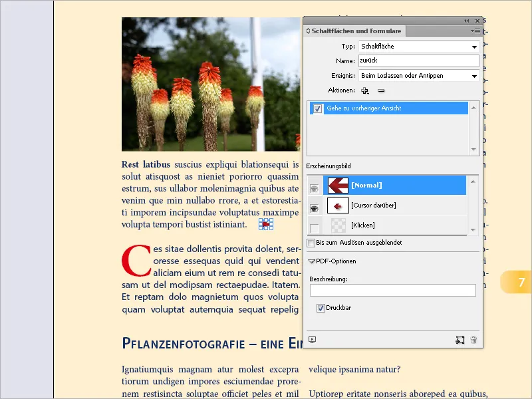Image resolution: width=532 pixels, height=399 pixels.
Task: Click the convert button to object icon
Action: tap(460, 340)
